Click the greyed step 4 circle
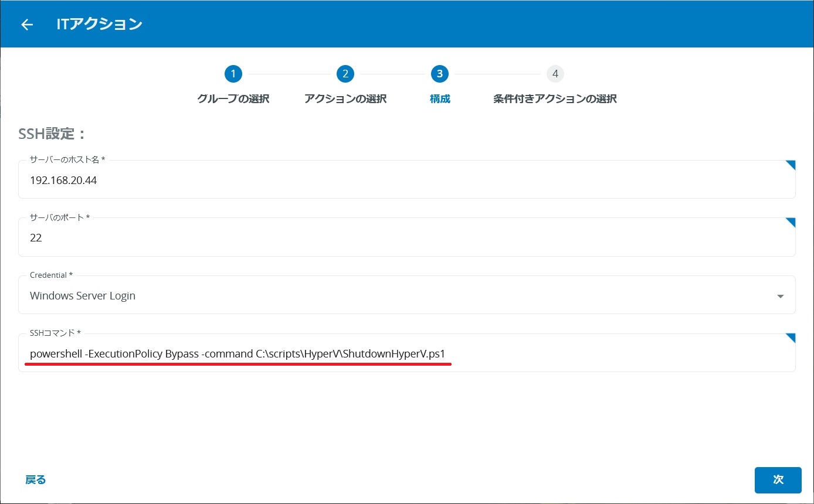The image size is (814, 504). coord(555,74)
